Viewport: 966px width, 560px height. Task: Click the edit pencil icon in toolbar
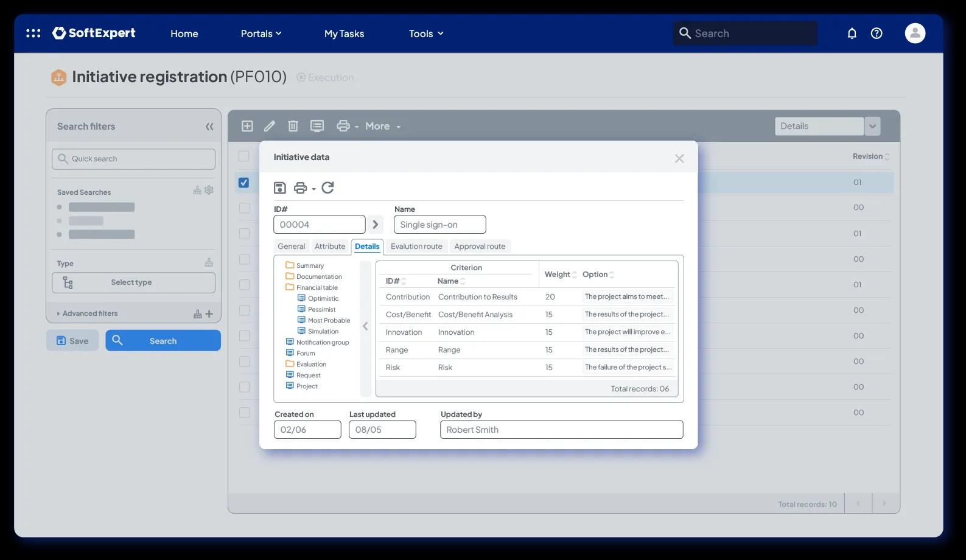(270, 126)
